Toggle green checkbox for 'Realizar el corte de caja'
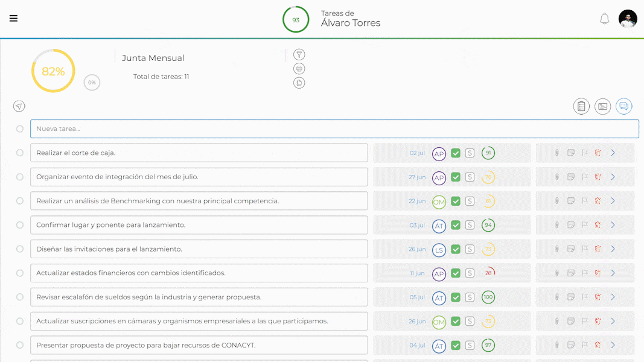The height and width of the screenshot is (362, 644). [x=456, y=153]
